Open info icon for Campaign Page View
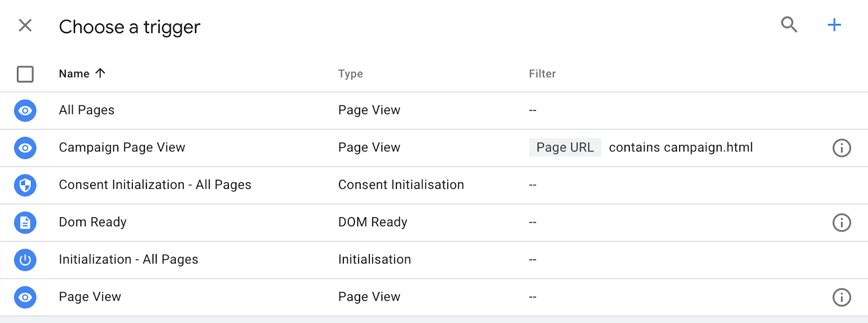Screen dimensions: 868x323 (841, 148)
